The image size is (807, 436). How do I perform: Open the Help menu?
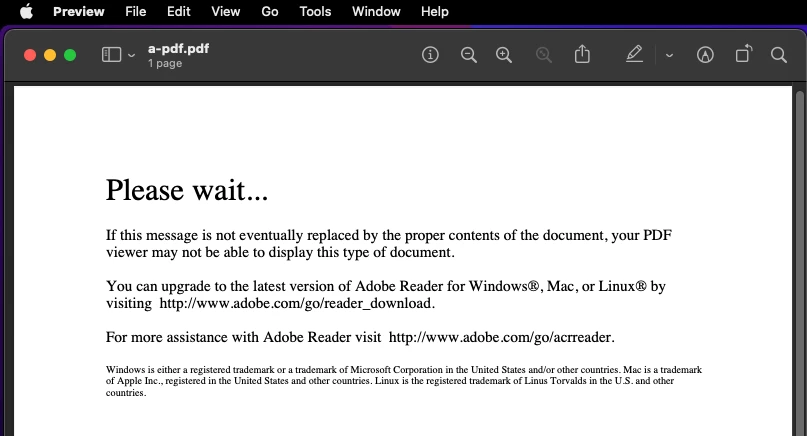pos(434,11)
